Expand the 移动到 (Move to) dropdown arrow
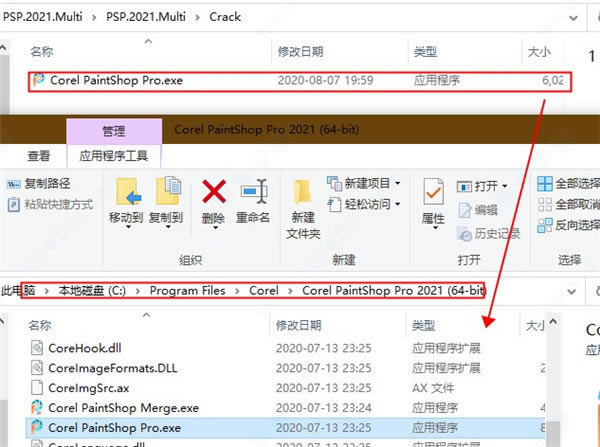 click(128, 227)
